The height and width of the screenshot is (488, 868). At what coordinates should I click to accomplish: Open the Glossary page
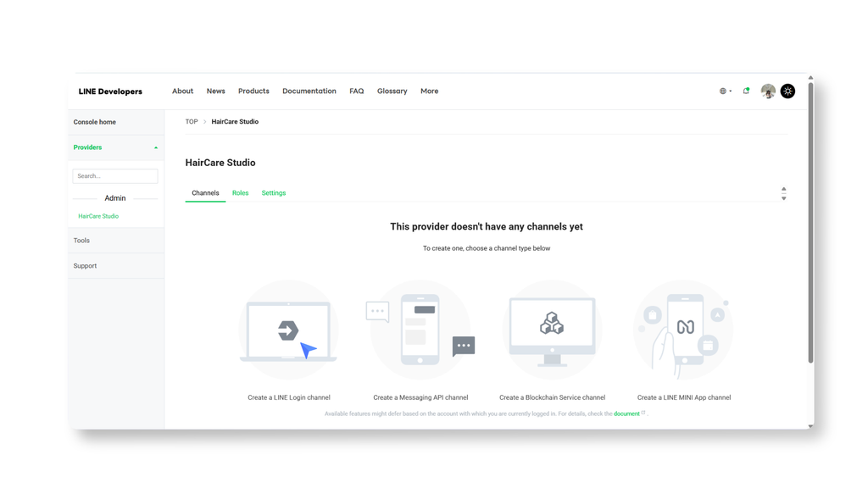(392, 91)
